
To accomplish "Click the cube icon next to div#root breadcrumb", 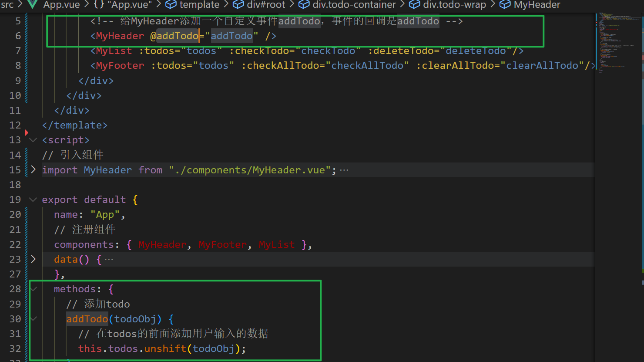I will pos(238,4).
